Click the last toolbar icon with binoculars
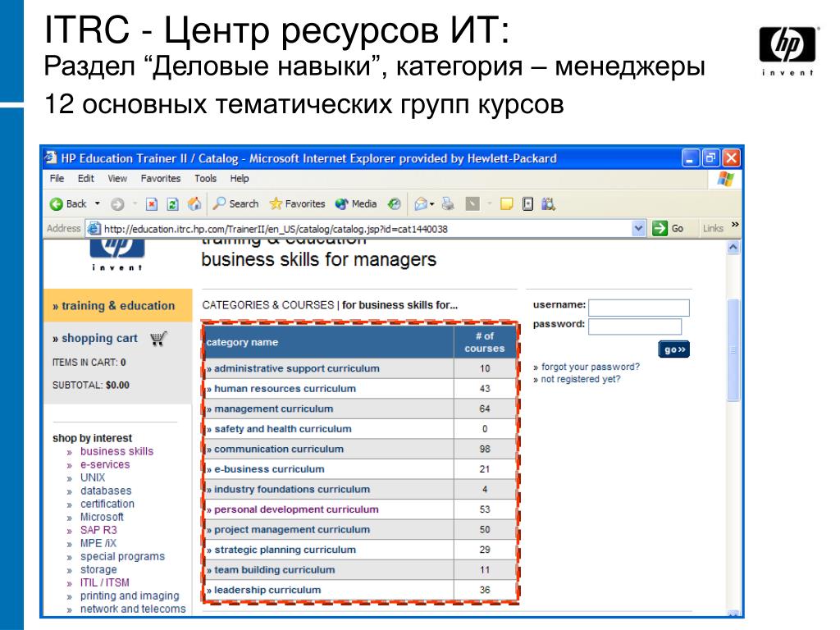The height and width of the screenshot is (630, 840). pyautogui.click(x=548, y=204)
